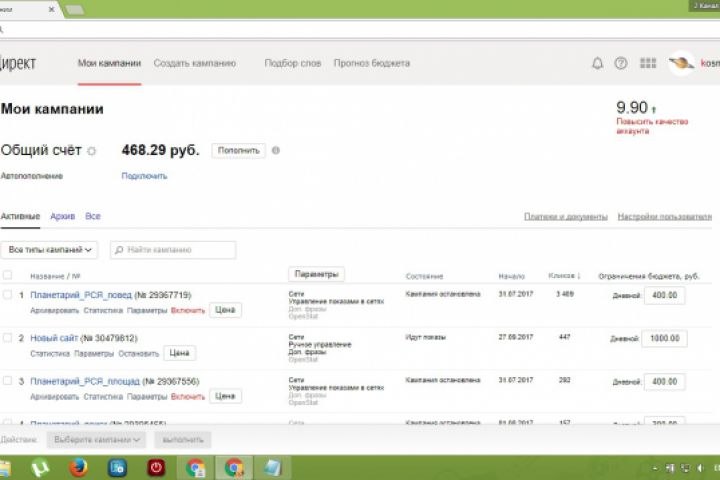This screenshot has height=480, width=720.
Task: Switch to the active Chrome window in taskbar
Action: 234,468
